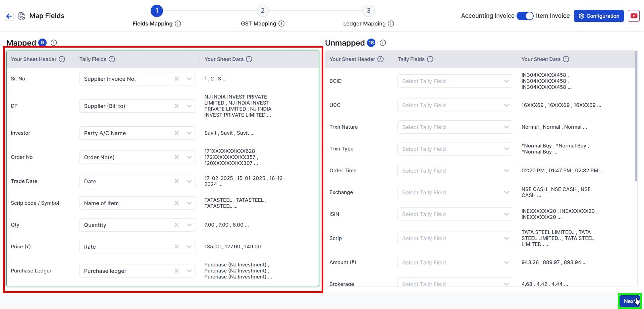Click the back arrow icon
Screen dimensions: 644x309
(x=9, y=16)
